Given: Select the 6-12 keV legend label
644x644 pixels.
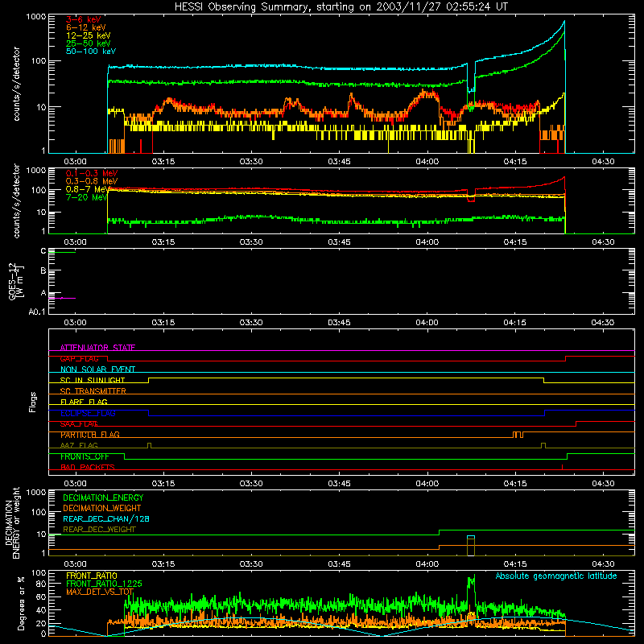Looking at the screenshot, I should [x=86, y=27].
